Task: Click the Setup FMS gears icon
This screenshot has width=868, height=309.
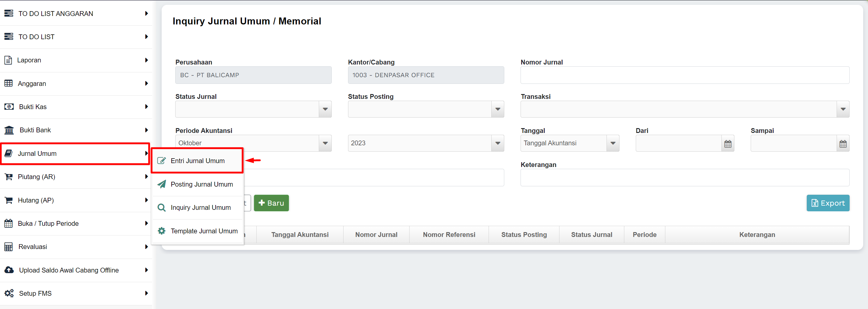Action: [9, 293]
